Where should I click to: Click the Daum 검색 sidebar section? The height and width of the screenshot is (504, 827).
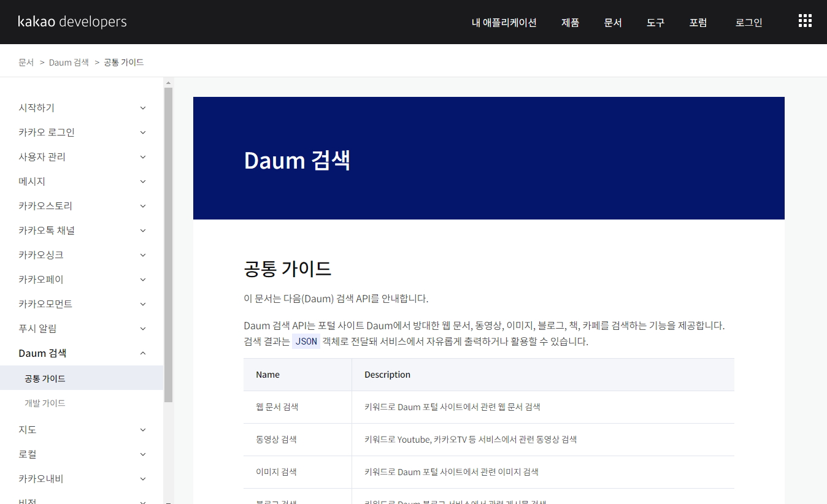coord(42,353)
